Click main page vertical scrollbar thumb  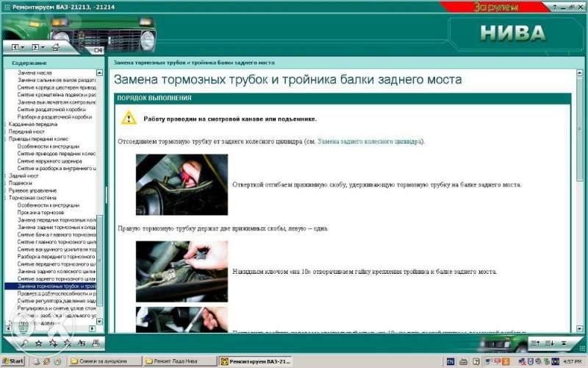pos(579,129)
